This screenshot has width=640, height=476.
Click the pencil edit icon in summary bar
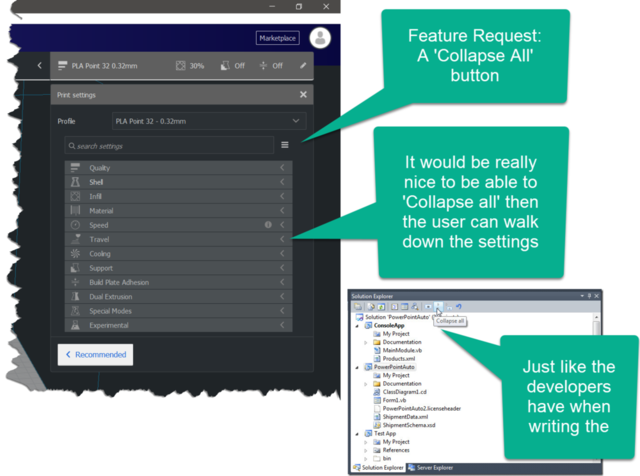pyautogui.click(x=303, y=65)
